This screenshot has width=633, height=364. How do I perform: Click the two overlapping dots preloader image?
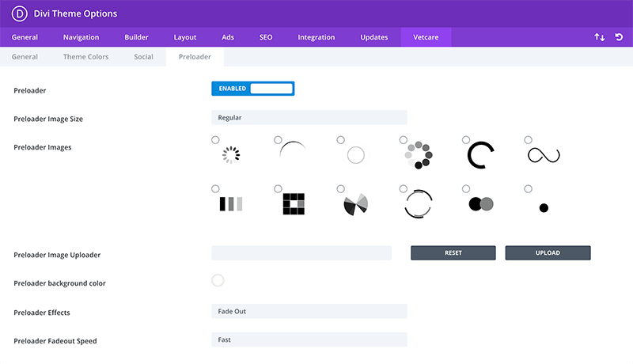481,204
